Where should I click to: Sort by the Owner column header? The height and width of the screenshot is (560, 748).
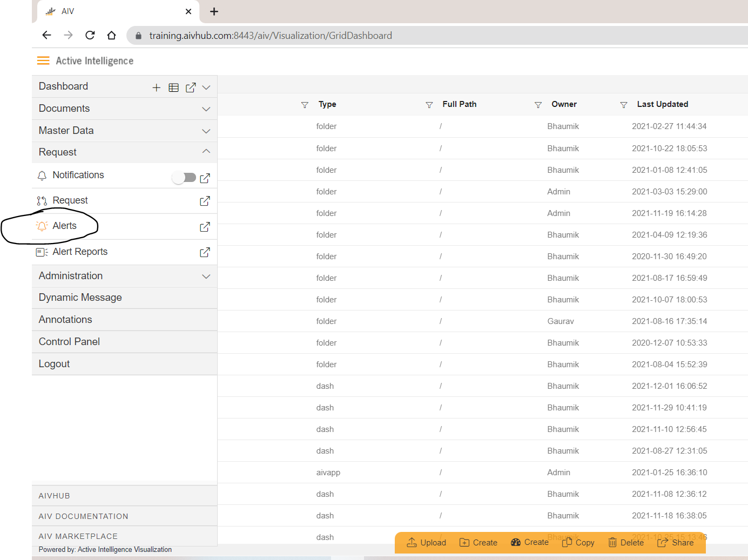[564, 104]
